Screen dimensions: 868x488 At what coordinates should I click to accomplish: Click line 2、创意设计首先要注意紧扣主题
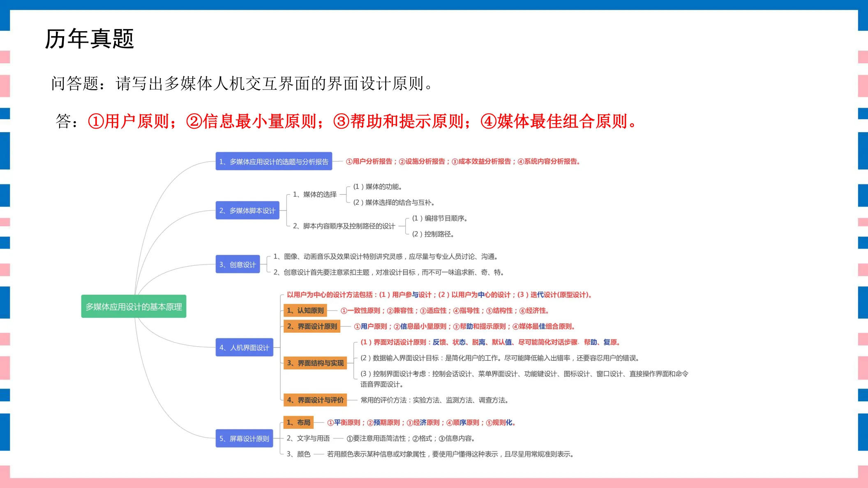click(389, 272)
